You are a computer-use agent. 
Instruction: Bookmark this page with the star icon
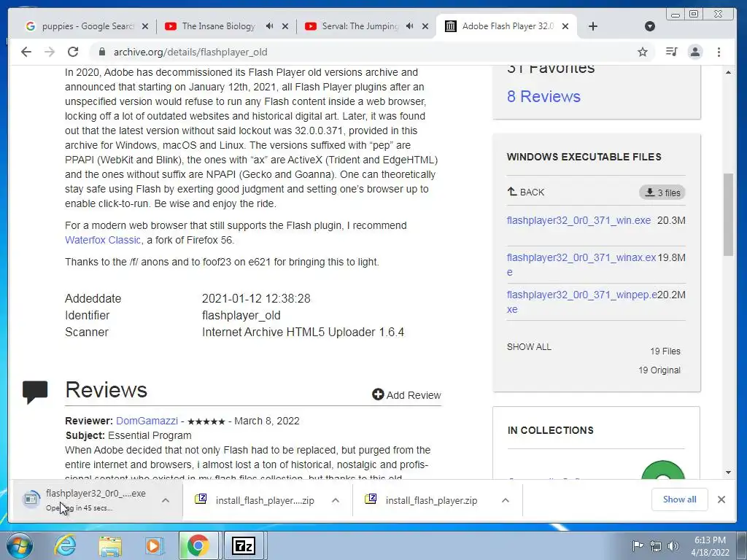pyautogui.click(x=643, y=52)
